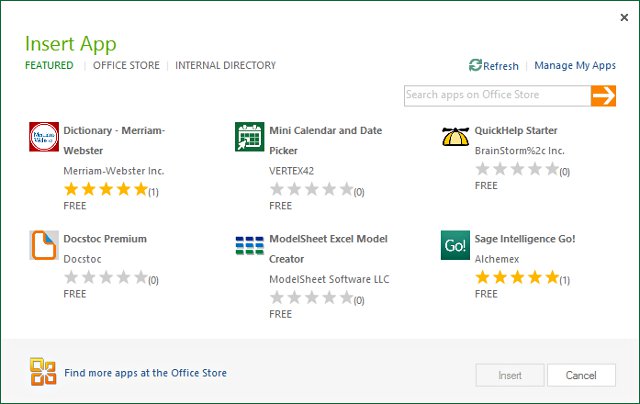
Task: Click the ModelSheet blue-green grid icon
Action: [x=249, y=245]
